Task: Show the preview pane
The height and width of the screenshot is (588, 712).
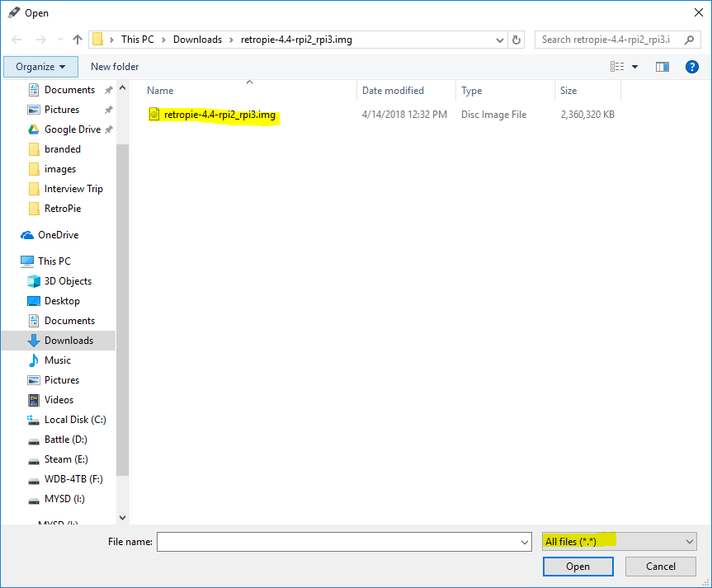Action: 662,67
